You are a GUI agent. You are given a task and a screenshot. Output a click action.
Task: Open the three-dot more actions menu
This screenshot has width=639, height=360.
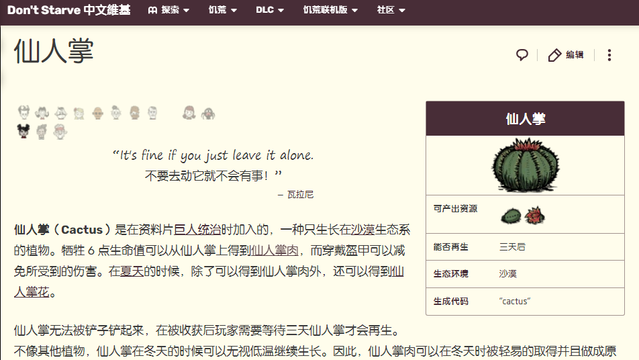609,55
